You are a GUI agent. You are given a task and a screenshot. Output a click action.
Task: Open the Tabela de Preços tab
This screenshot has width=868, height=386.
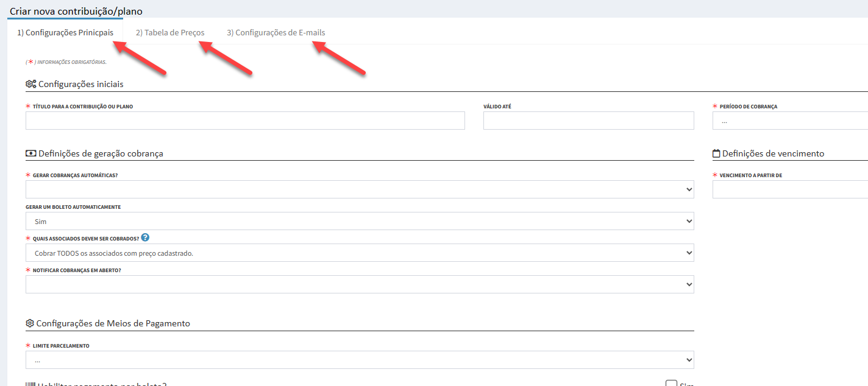click(x=170, y=33)
